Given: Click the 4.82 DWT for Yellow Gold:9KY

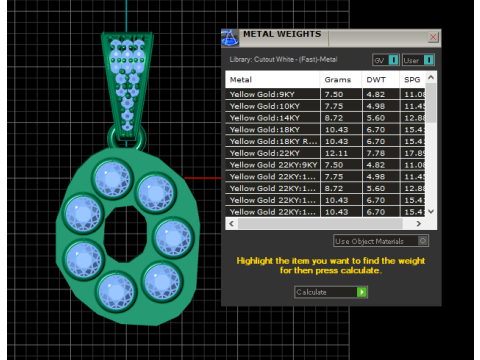Looking at the screenshot, I should point(376,95).
